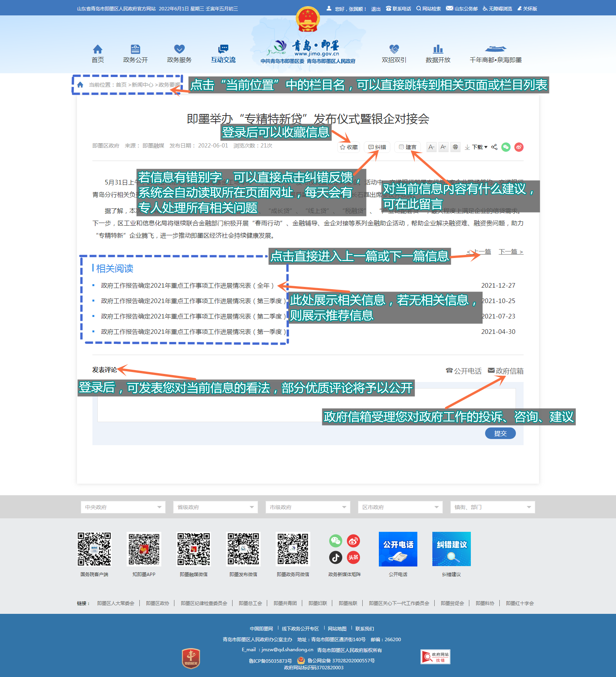The image size is (616, 677).
Task: Expand the 下载 download dropdown
Action: click(x=476, y=147)
